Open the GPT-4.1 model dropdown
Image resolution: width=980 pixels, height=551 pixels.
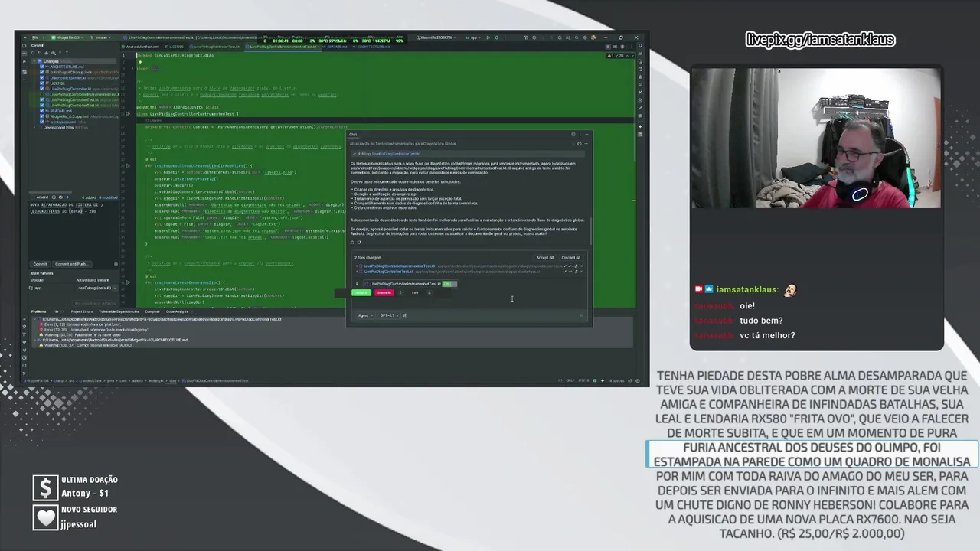tap(389, 315)
